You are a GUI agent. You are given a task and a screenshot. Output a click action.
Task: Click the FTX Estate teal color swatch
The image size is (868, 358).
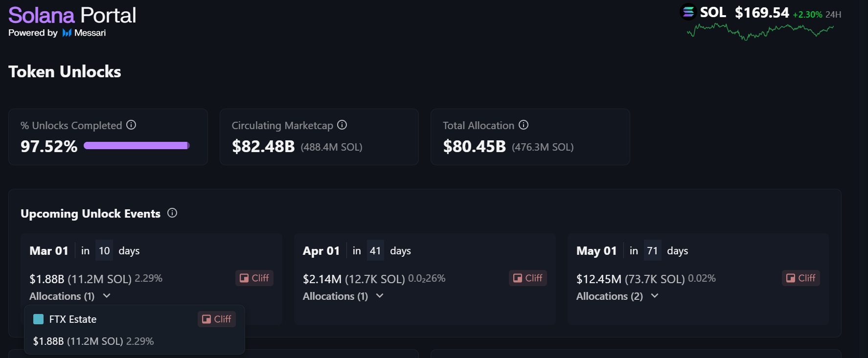pyautogui.click(x=38, y=319)
